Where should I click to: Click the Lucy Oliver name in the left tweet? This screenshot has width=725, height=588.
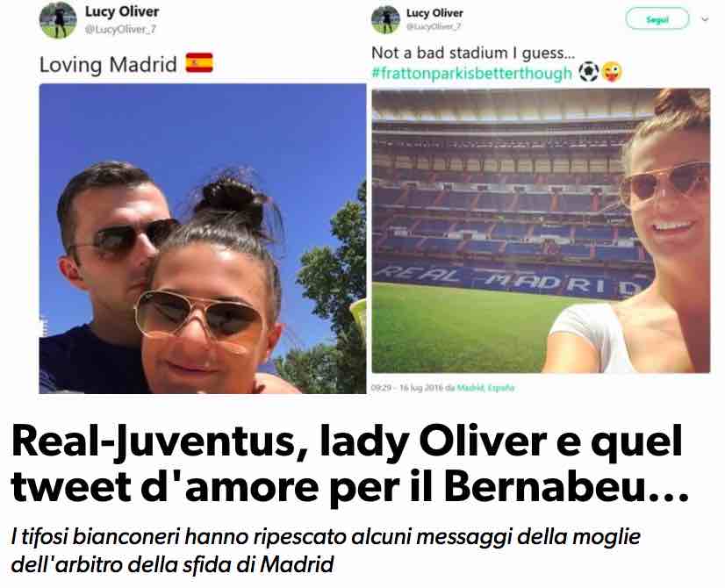122,11
